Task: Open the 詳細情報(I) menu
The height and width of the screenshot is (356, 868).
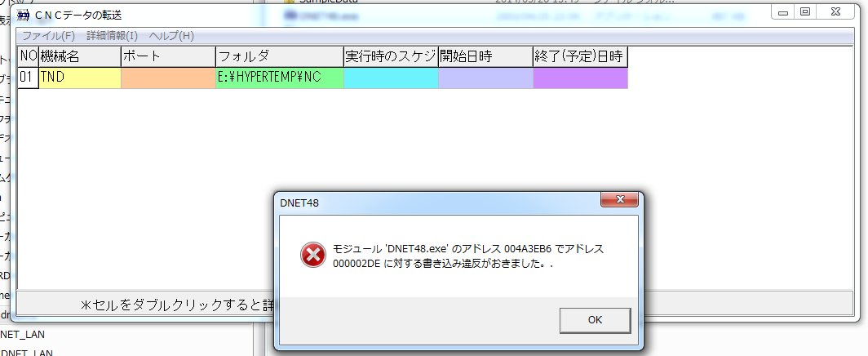Action: [x=112, y=36]
